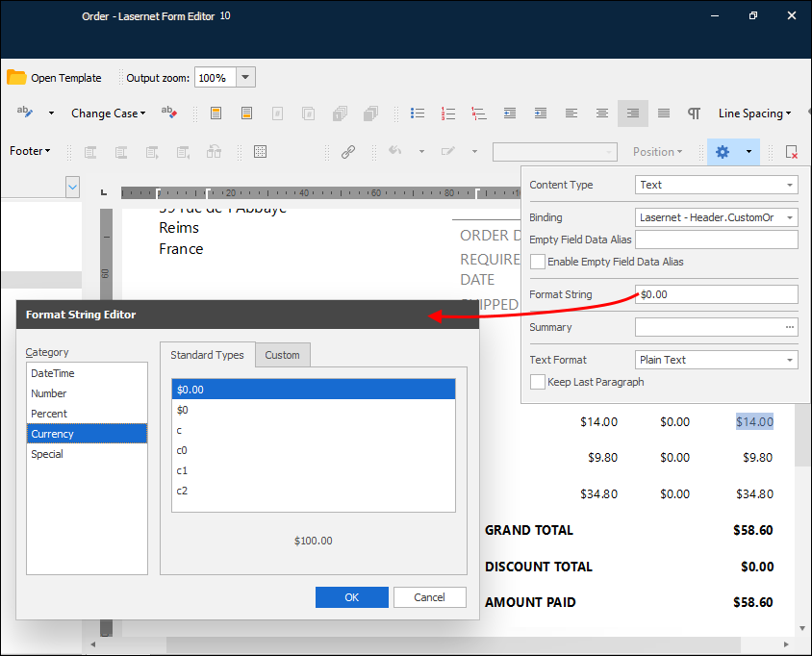Click the DISCOUNT TOTAL $0.00 value
Screen dimensions: 812x656
tap(757, 567)
